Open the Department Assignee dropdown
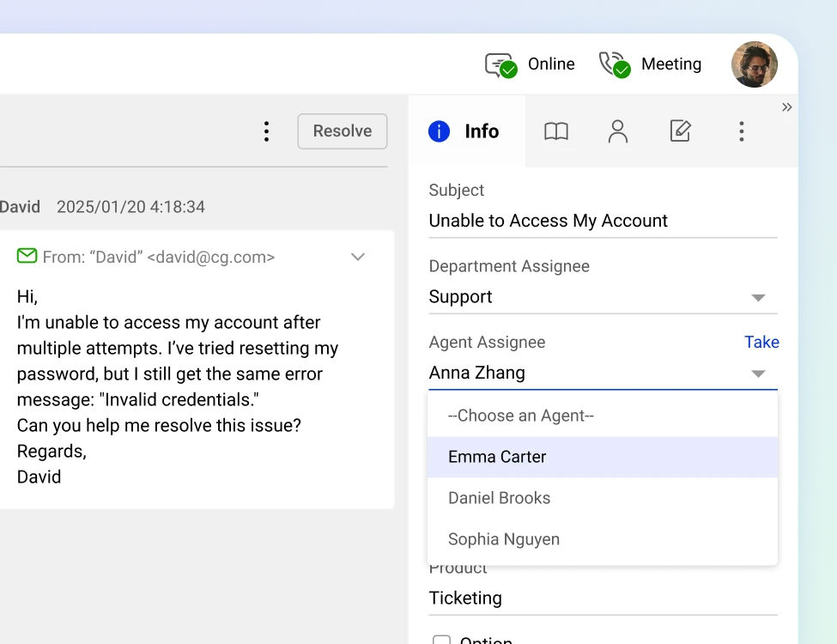Screen dimensions: 837x644 (x=603, y=297)
